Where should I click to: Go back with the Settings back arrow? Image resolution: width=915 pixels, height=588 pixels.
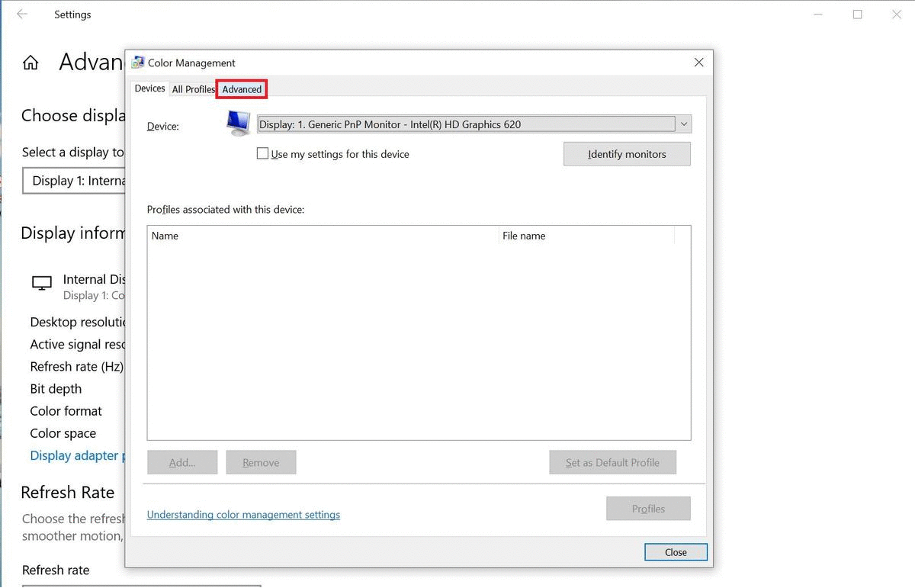tap(22, 14)
